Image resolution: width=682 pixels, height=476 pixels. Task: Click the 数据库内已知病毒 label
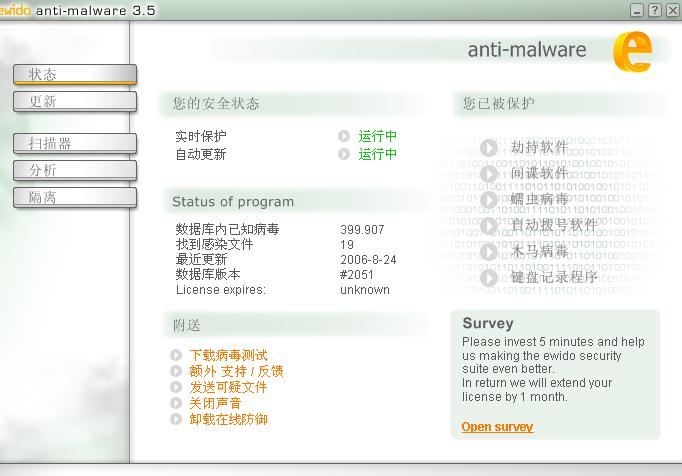[227, 229]
